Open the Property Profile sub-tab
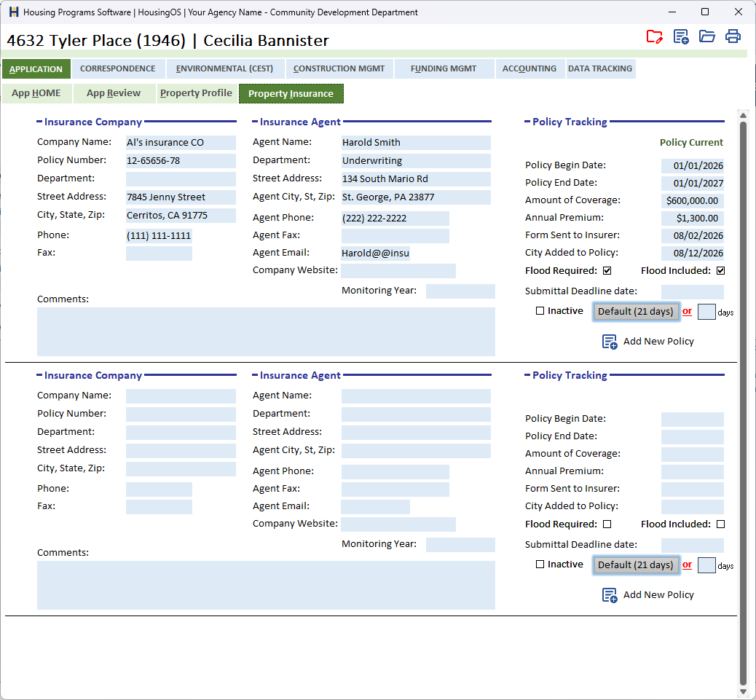The width and height of the screenshot is (756, 700). pos(196,93)
